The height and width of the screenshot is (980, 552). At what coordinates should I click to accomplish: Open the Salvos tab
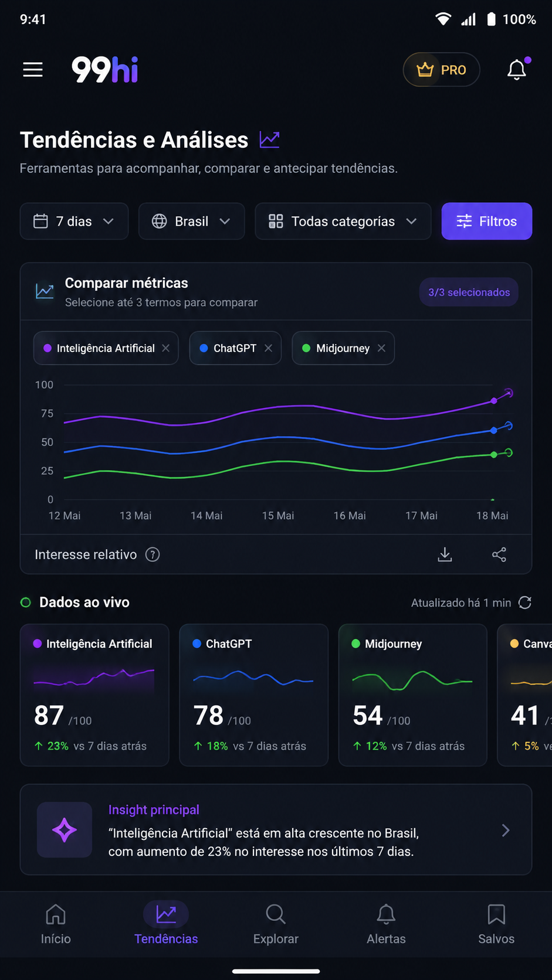point(496,924)
